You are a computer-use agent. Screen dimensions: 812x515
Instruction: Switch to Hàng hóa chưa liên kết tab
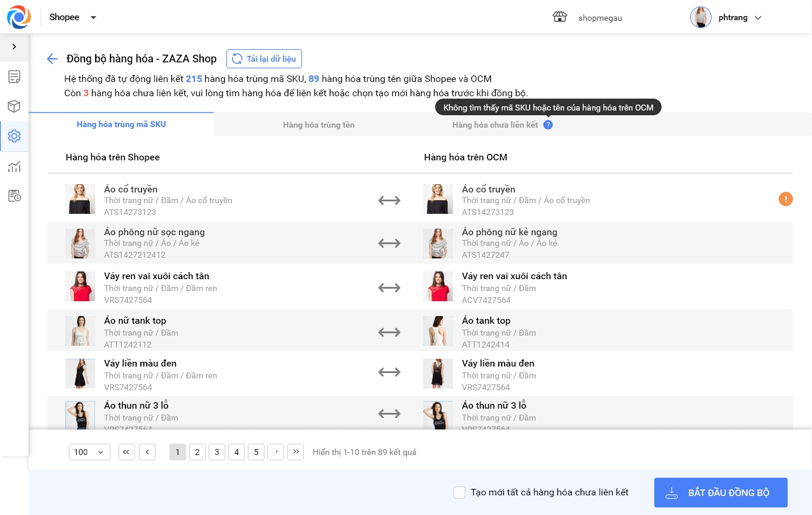(x=495, y=125)
